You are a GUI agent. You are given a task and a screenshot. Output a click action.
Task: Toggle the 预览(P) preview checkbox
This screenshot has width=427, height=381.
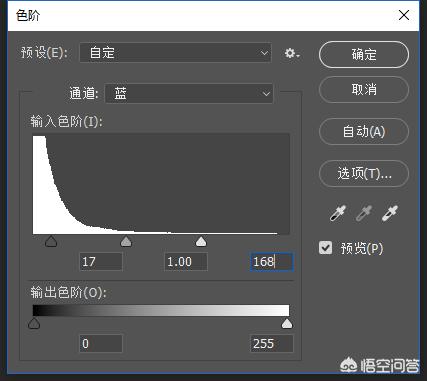(325, 248)
